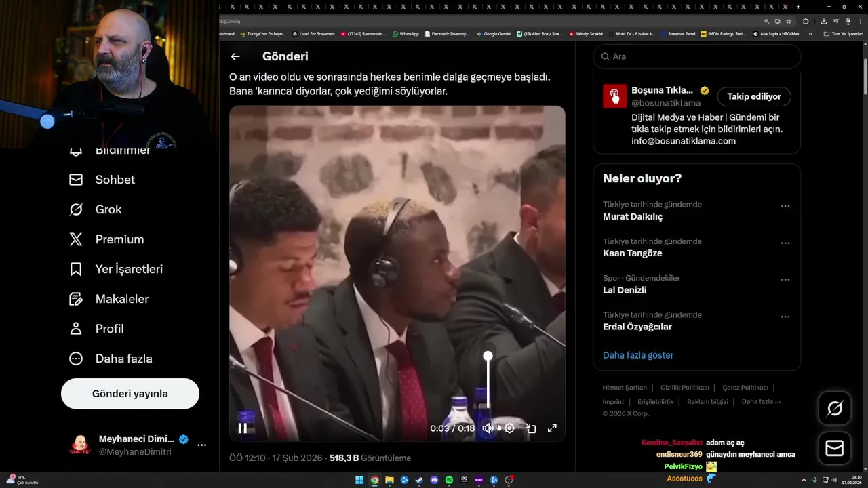This screenshot has width=868, height=488.
Task: Go back using the Gönderi arrow
Action: tap(235, 57)
